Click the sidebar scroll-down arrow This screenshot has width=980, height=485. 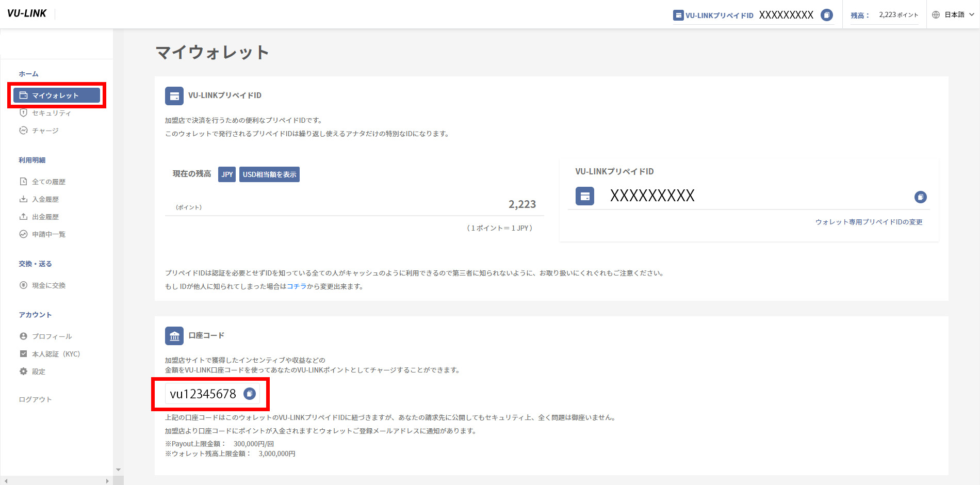pos(118,470)
